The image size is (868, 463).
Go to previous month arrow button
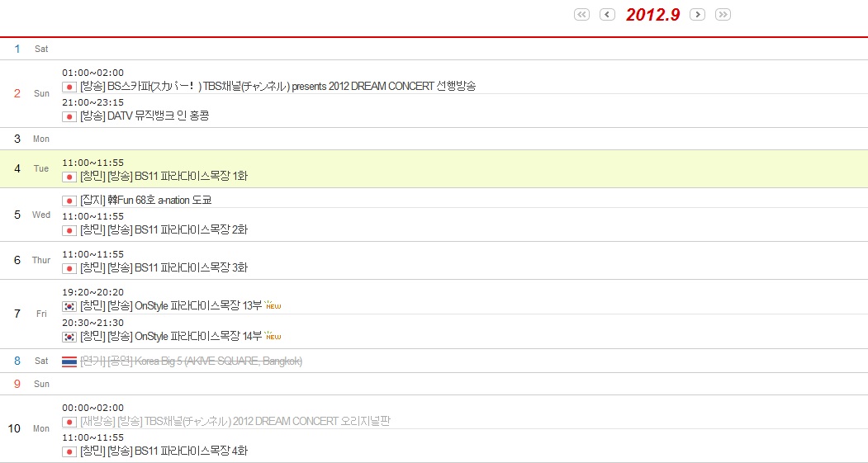[x=607, y=14]
